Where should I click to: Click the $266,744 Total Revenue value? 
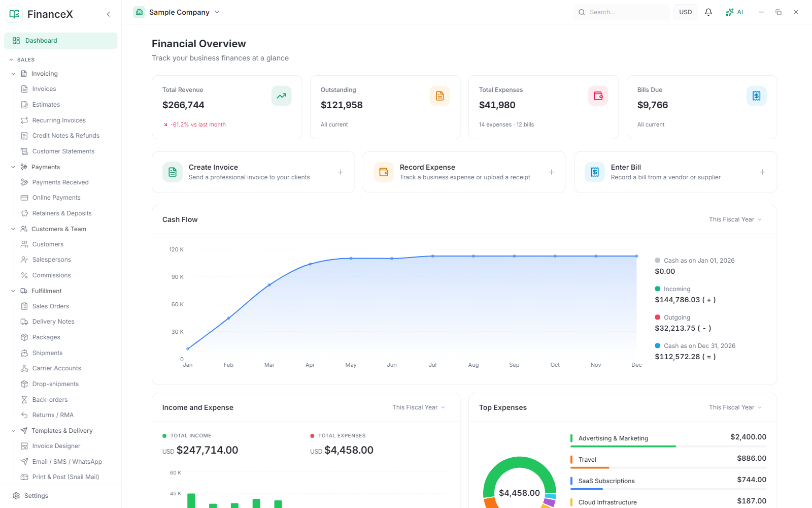pyautogui.click(x=183, y=105)
